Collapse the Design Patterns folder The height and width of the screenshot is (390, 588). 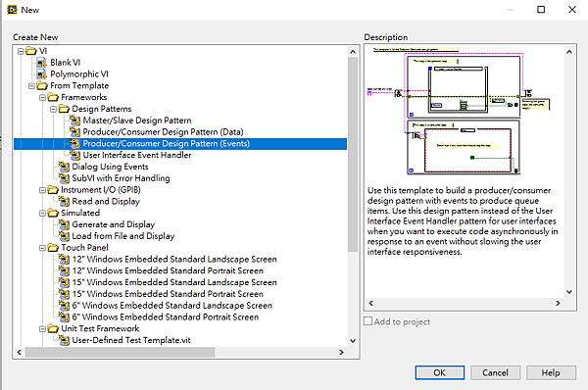point(53,109)
